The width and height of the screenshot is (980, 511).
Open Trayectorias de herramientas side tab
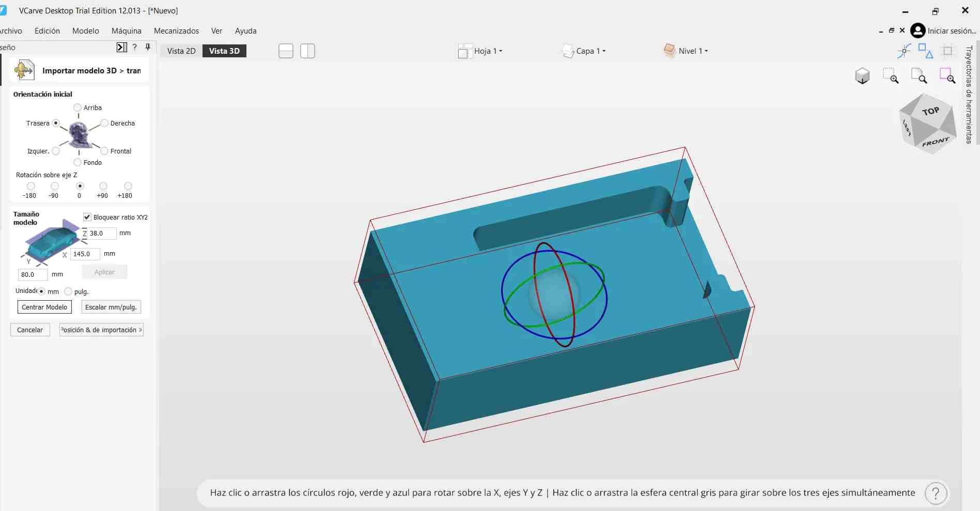[x=969, y=95]
